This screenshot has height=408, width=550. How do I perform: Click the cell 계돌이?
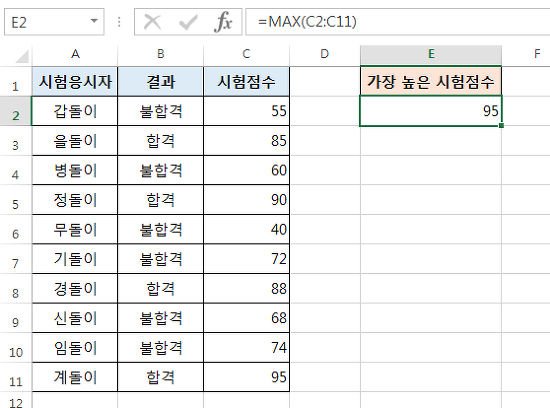pos(75,377)
